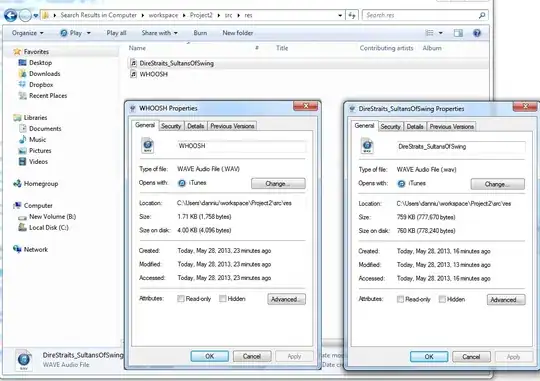Select Homegroup in the navigation pane

(x=41, y=184)
